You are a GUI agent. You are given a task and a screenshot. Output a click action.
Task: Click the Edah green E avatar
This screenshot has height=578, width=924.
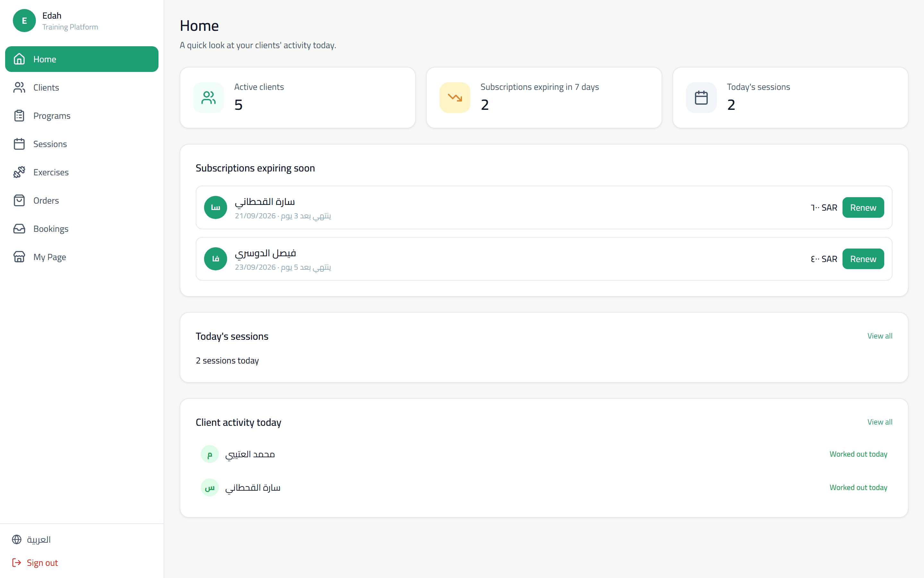pyautogui.click(x=24, y=21)
